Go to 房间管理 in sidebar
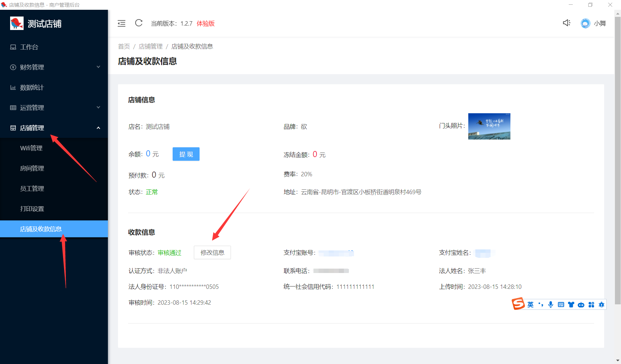 pos(32,168)
